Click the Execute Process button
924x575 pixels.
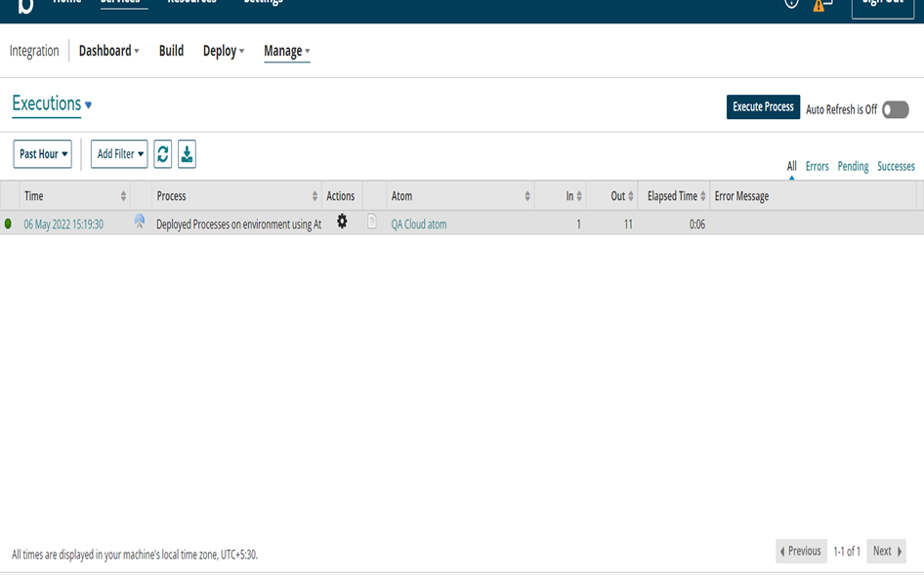point(763,107)
